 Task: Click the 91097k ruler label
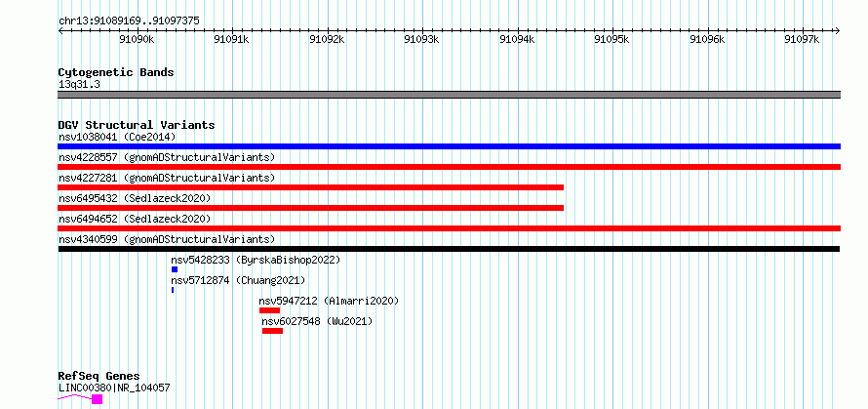pos(803,39)
